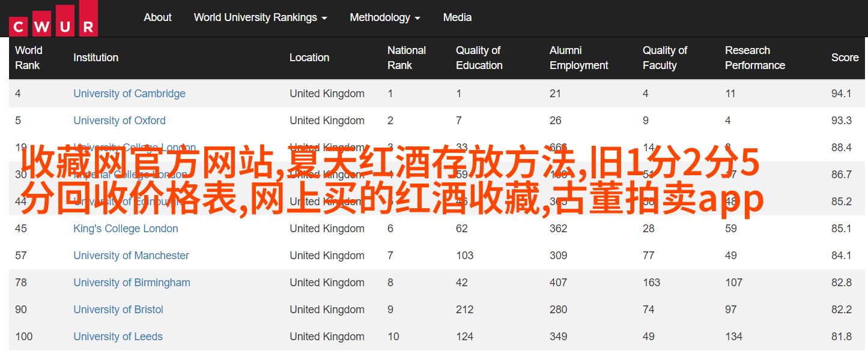Click the Institution column header
The image size is (868, 351).
[96, 58]
